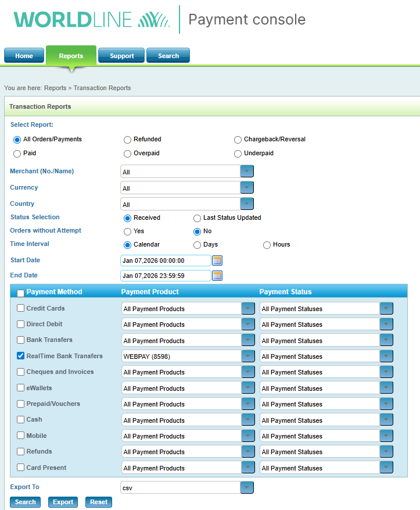This screenshot has width=420, height=510.
Task: Open the End Date calendar picker icon
Action: (217, 276)
